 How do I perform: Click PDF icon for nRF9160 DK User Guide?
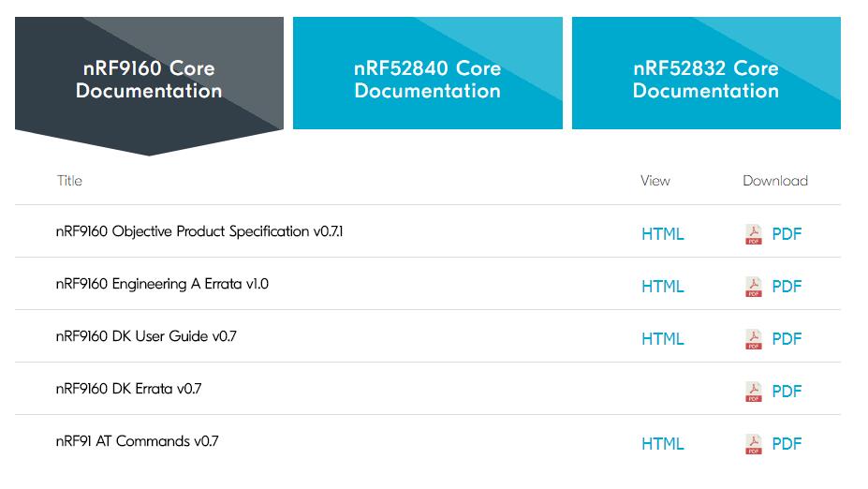tap(753, 339)
